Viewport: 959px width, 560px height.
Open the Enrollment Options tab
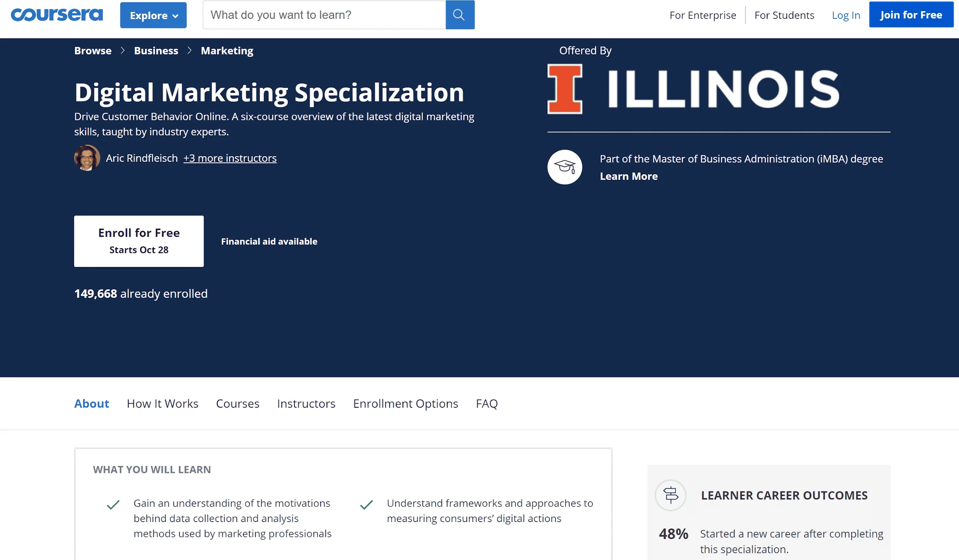click(x=405, y=404)
